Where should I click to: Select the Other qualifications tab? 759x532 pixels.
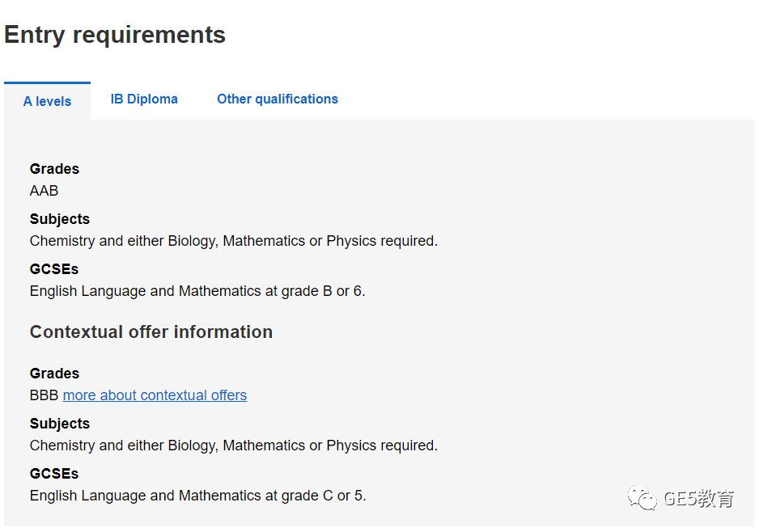coord(278,99)
